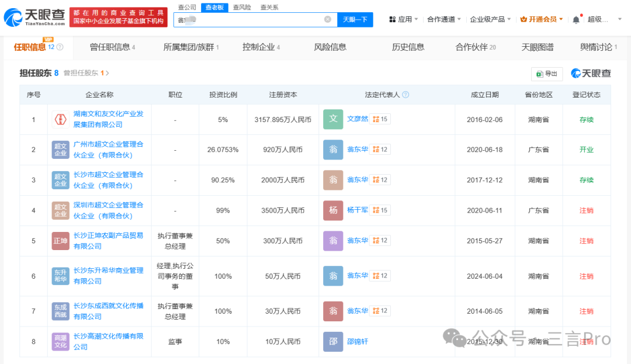Expand the 应用 dropdown menu
This screenshot has height=364, width=631.
point(404,19)
